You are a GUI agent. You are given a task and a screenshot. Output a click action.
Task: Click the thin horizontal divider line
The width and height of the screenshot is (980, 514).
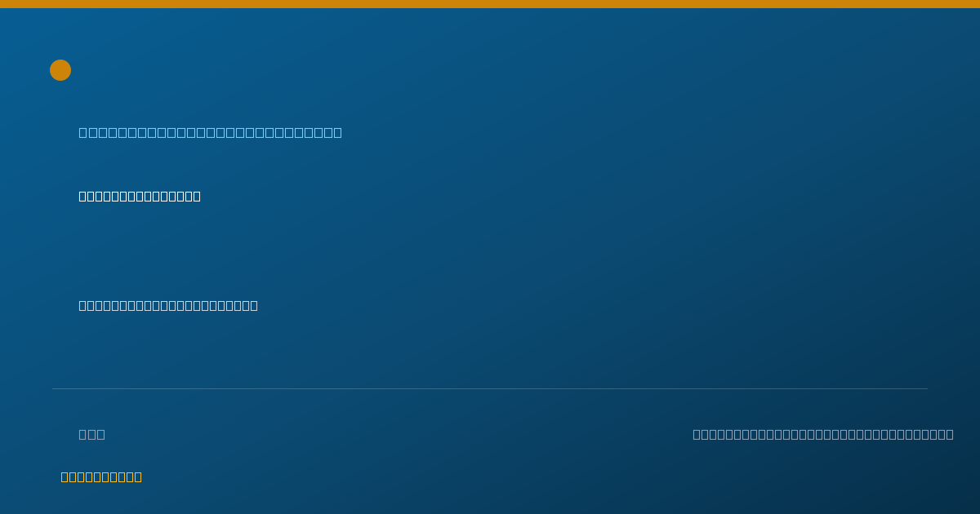tap(490, 388)
